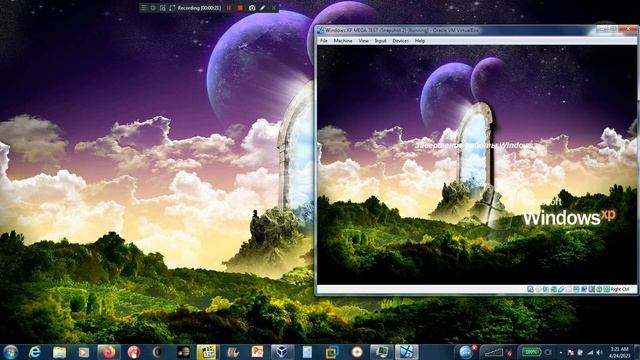The width and height of the screenshot is (640, 360).
Task: Open Windows Media Player from taskbar
Action: [84, 352]
